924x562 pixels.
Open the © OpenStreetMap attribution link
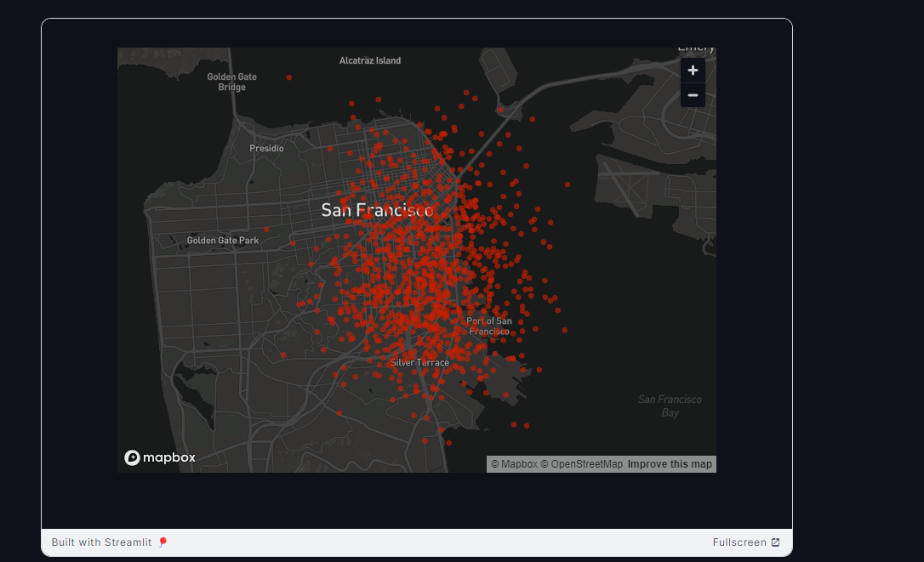tap(582, 464)
